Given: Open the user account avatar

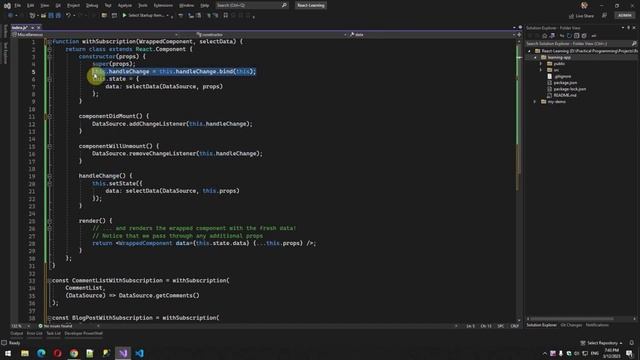Looking at the screenshot, I should (584, 5).
